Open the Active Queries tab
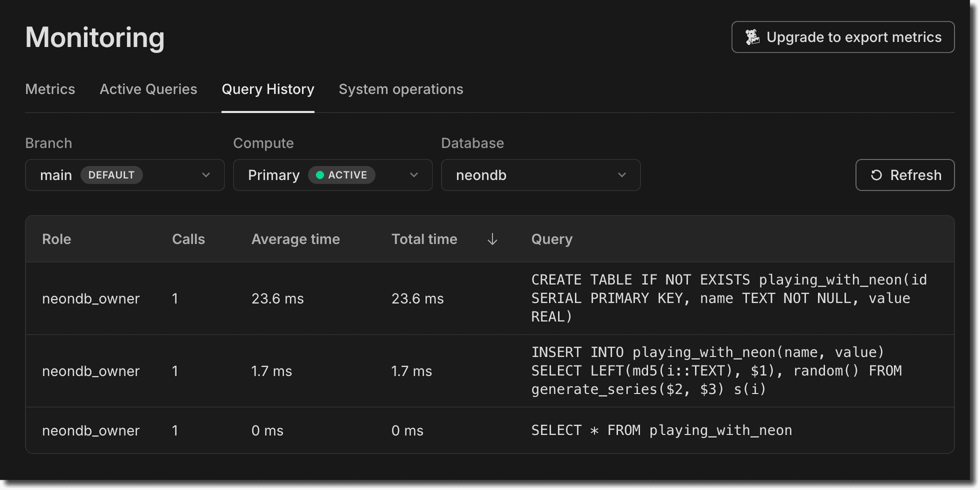The image size is (980, 490). point(148,89)
